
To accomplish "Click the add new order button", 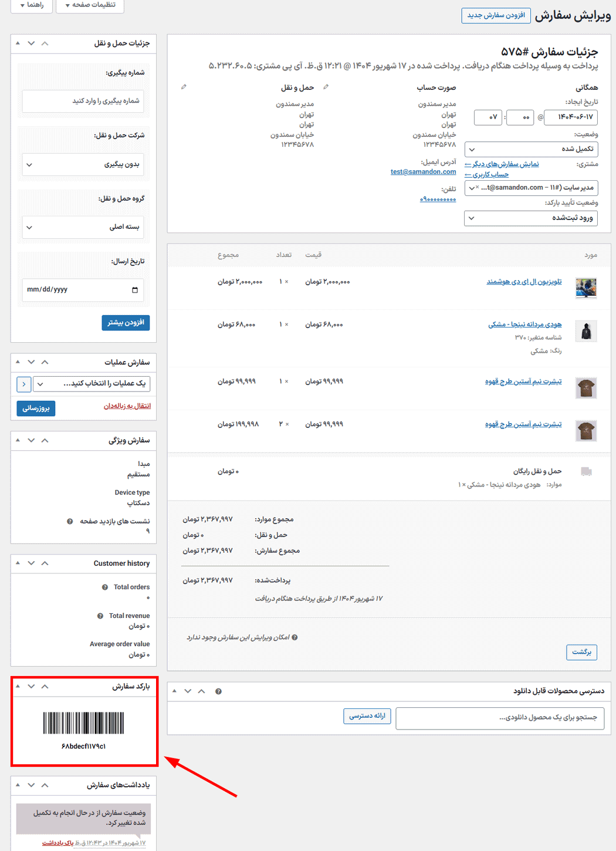I will click(496, 15).
